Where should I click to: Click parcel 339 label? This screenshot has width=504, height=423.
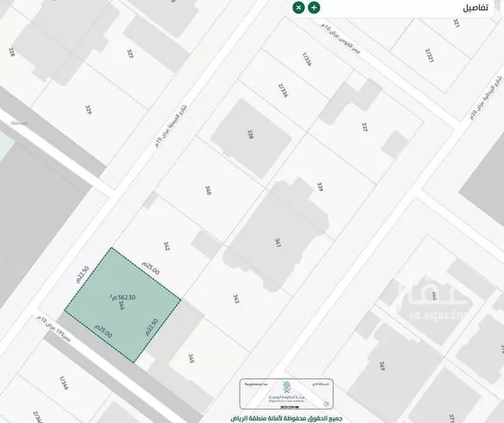[321, 187]
